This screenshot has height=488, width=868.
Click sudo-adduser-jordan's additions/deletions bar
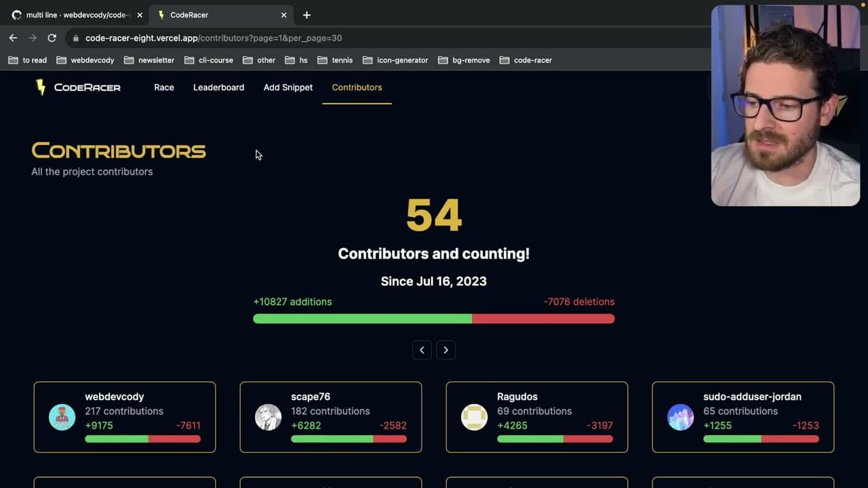761,439
